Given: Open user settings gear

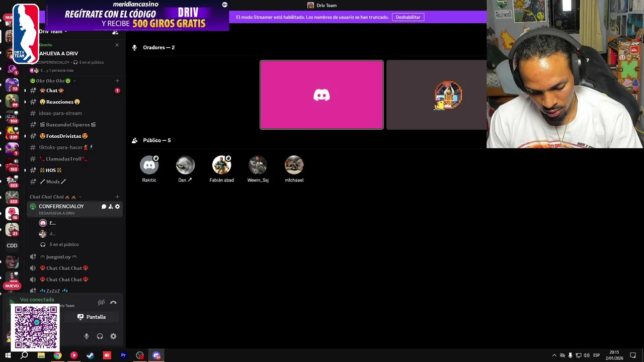Looking at the screenshot, I should click(x=113, y=336).
